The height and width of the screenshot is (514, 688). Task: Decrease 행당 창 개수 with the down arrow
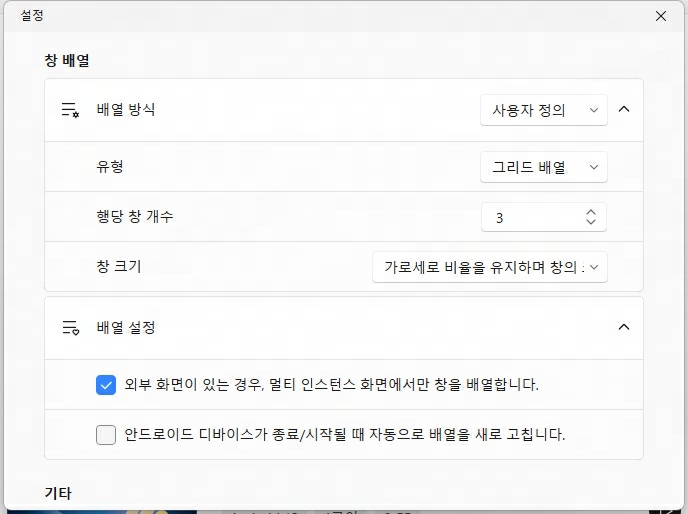click(591, 222)
